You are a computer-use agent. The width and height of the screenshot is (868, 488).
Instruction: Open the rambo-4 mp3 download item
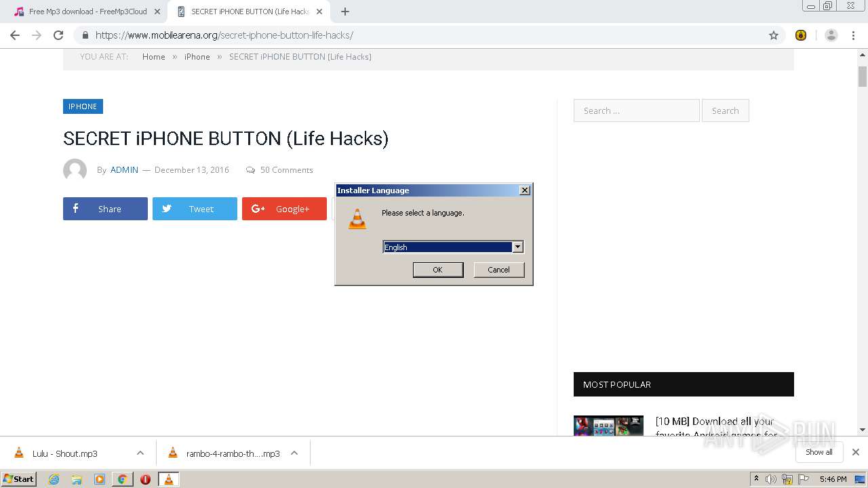click(233, 453)
